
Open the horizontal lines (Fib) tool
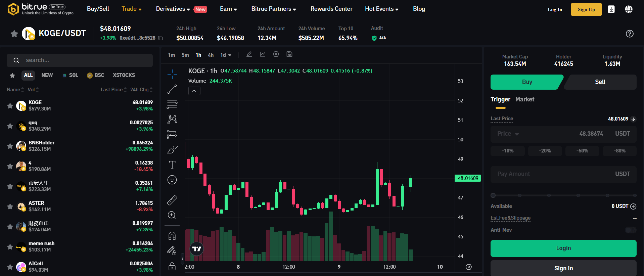(x=172, y=104)
